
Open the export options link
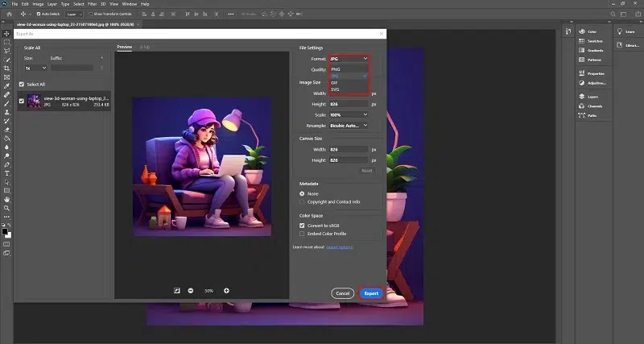[x=340, y=247]
